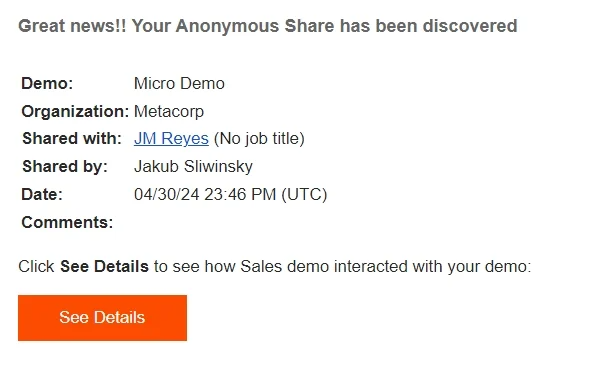Image resolution: width=591 pixels, height=367 pixels.
Task: Click the orange See Details button
Action: [x=102, y=318]
